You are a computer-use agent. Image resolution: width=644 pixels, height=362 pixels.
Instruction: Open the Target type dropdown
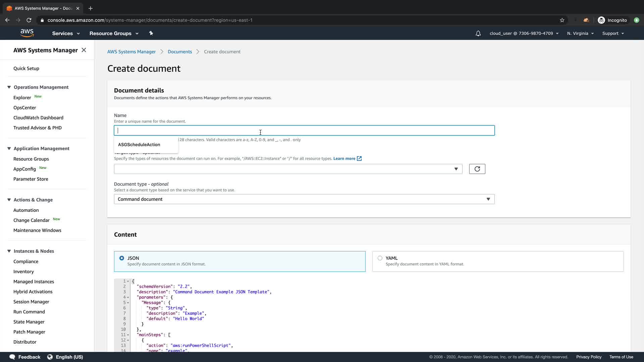tap(288, 169)
